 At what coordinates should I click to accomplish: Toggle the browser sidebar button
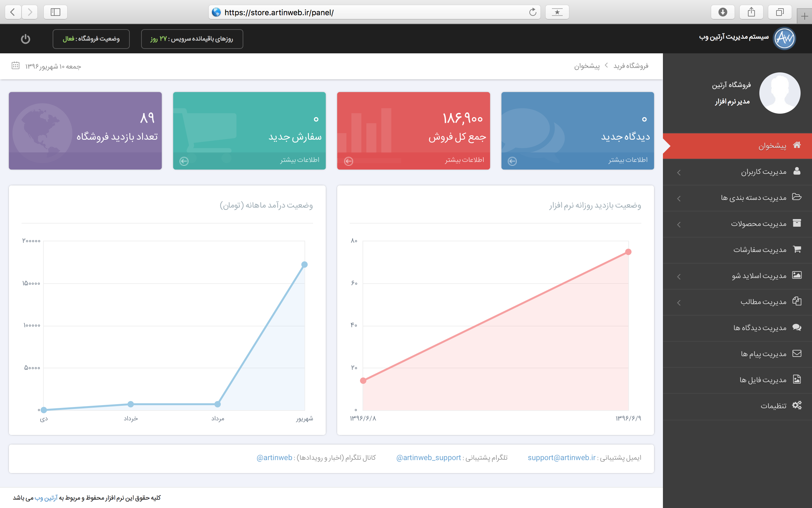56,12
